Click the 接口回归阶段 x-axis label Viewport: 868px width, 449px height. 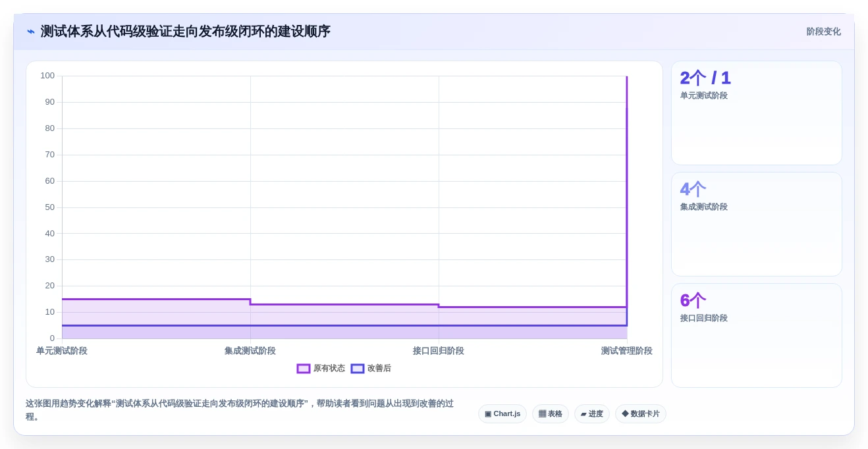click(x=439, y=351)
